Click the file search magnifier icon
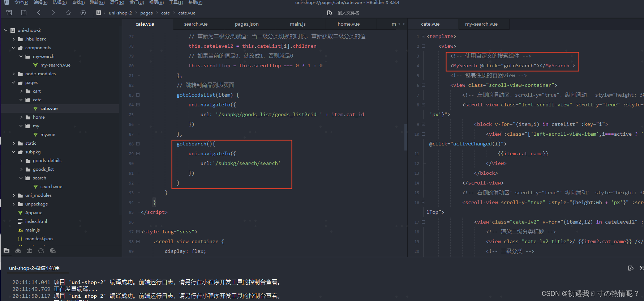Image resolution: width=644 pixels, height=301 pixels. pyautogui.click(x=330, y=13)
